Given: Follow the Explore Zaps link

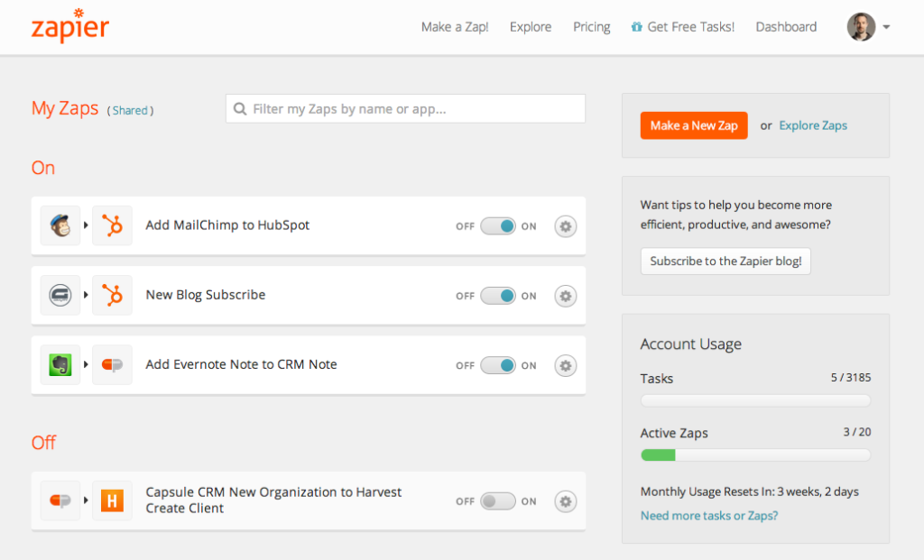Looking at the screenshot, I should pos(813,125).
